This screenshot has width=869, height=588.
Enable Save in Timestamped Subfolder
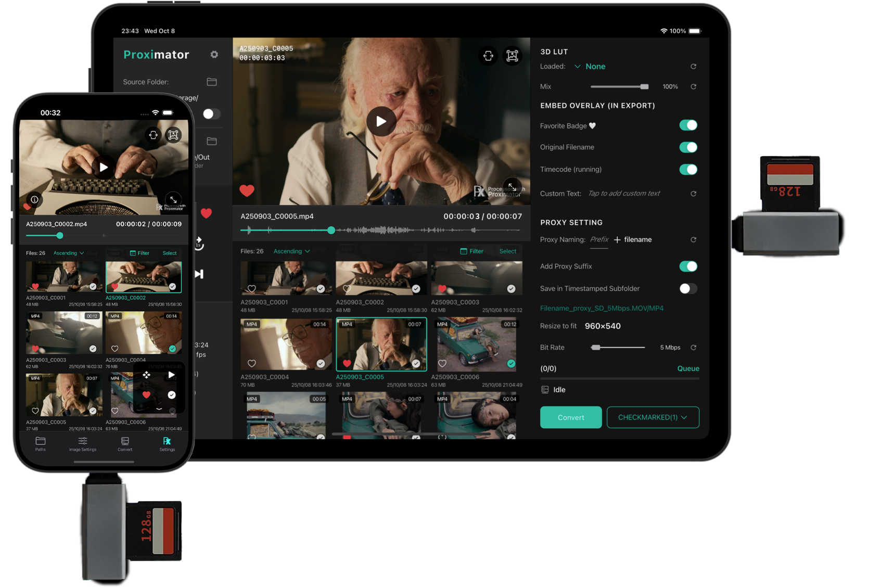click(688, 288)
